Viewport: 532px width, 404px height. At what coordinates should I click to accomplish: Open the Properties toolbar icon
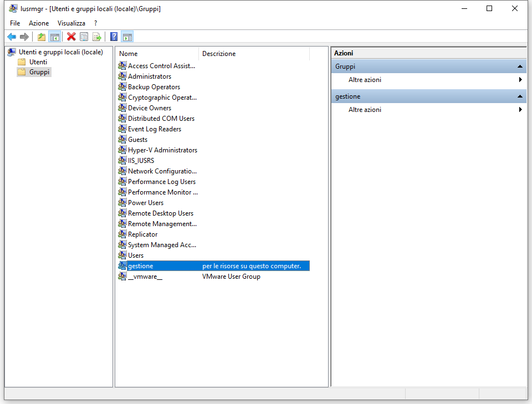tap(84, 37)
